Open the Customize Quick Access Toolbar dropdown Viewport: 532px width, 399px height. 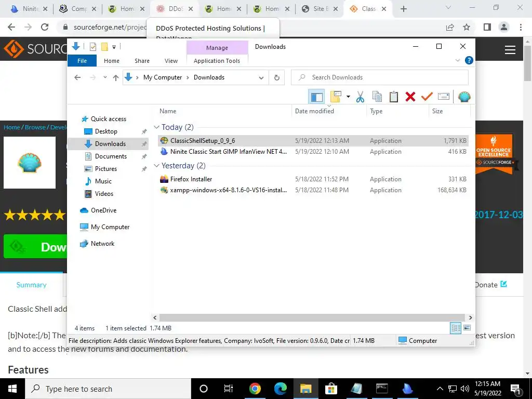(114, 47)
